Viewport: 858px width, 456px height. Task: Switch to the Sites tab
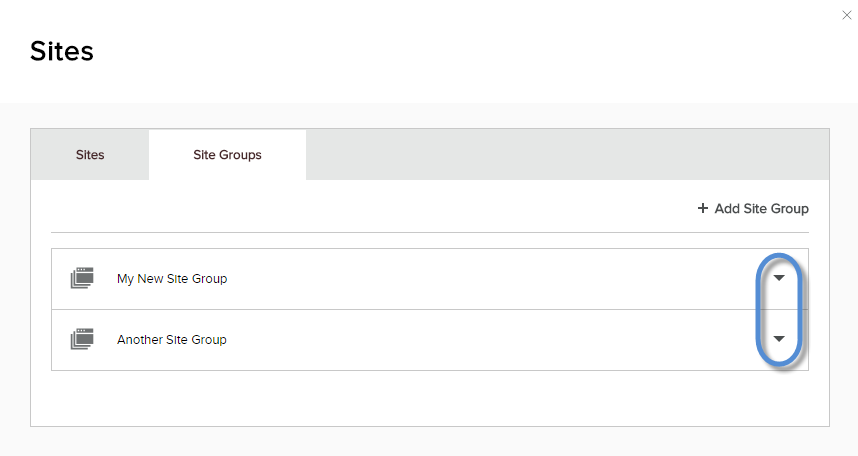pos(90,155)
